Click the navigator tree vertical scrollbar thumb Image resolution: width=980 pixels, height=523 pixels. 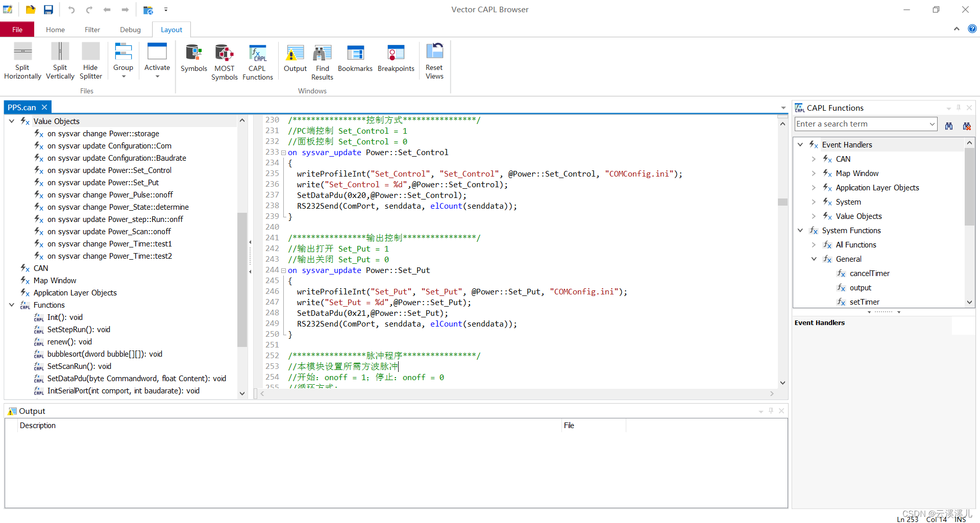pyautogui.click(x=242, y=279)
